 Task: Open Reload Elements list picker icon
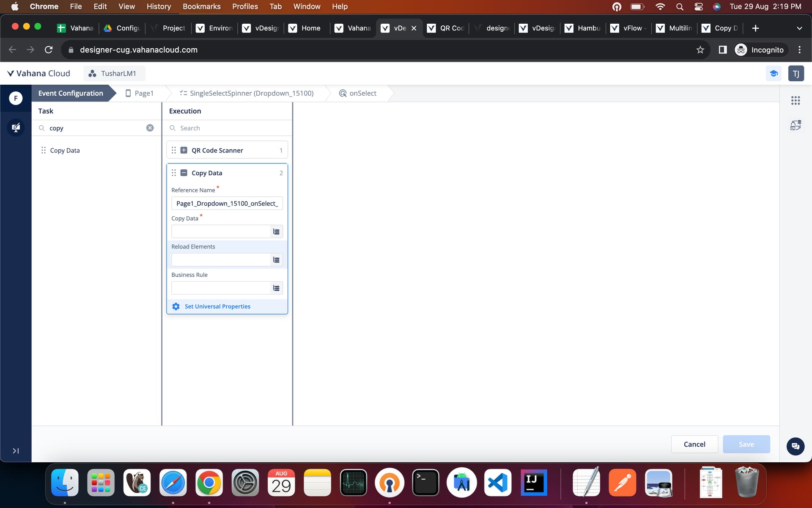tap(276, 260)
